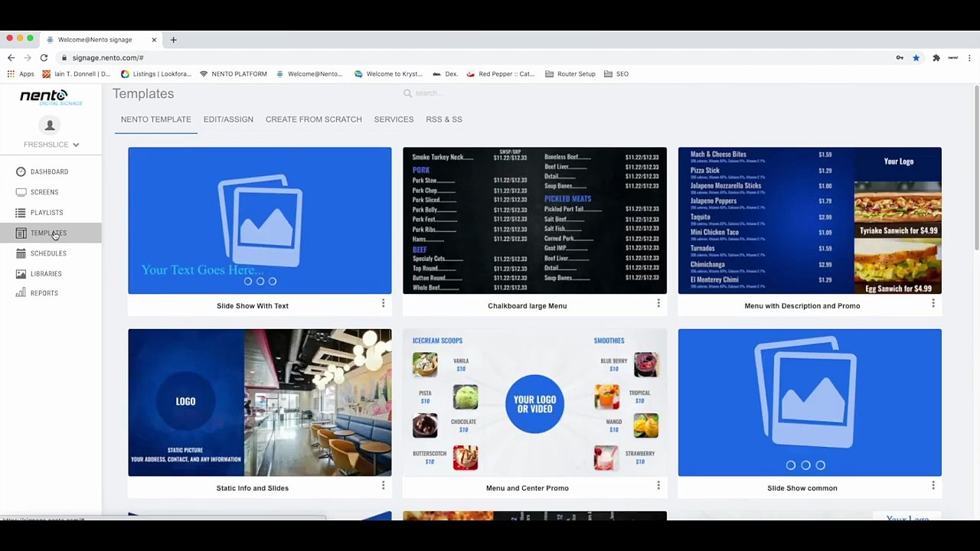Click the Nento Digital Signage logo
The image size is (980, 551).
coord(51,97)
